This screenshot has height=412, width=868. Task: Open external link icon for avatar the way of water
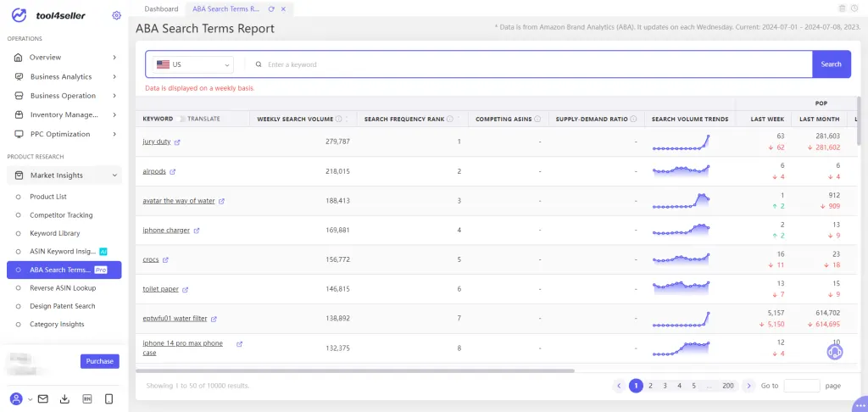click(x=221, y=202)
